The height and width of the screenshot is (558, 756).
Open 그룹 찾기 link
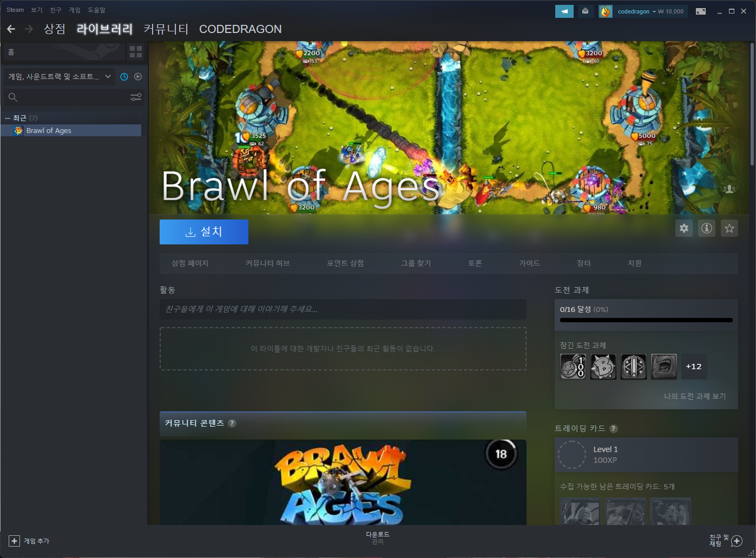pyautogui.click(x=416, y=263)
